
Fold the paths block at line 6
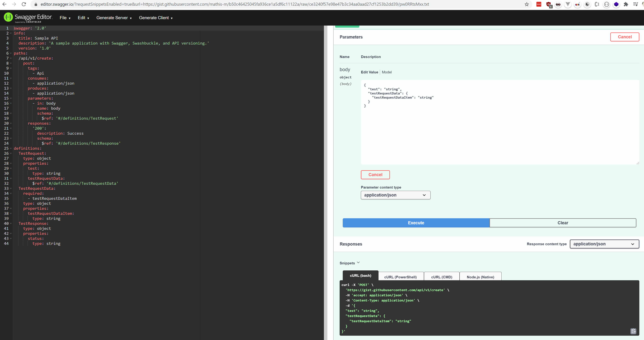11,54
